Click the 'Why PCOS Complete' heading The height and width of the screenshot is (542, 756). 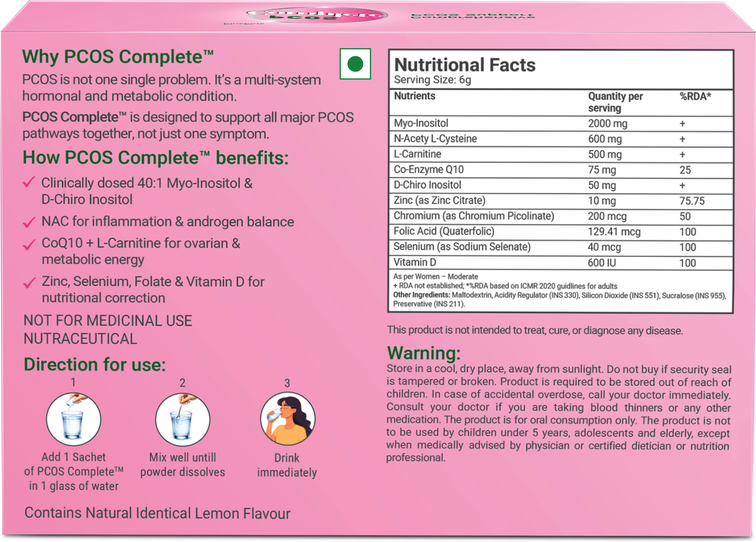pyautogui.click(x=118, y=56)
